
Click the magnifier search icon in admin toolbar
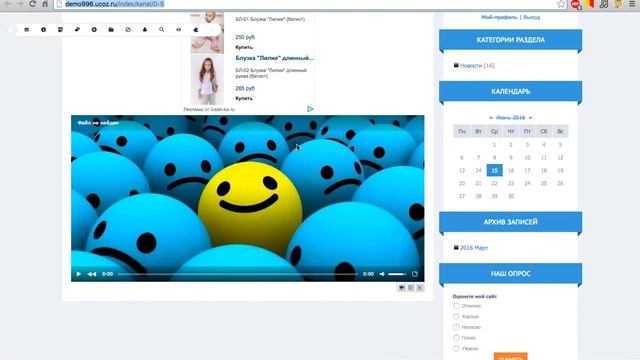pos(162,30)
